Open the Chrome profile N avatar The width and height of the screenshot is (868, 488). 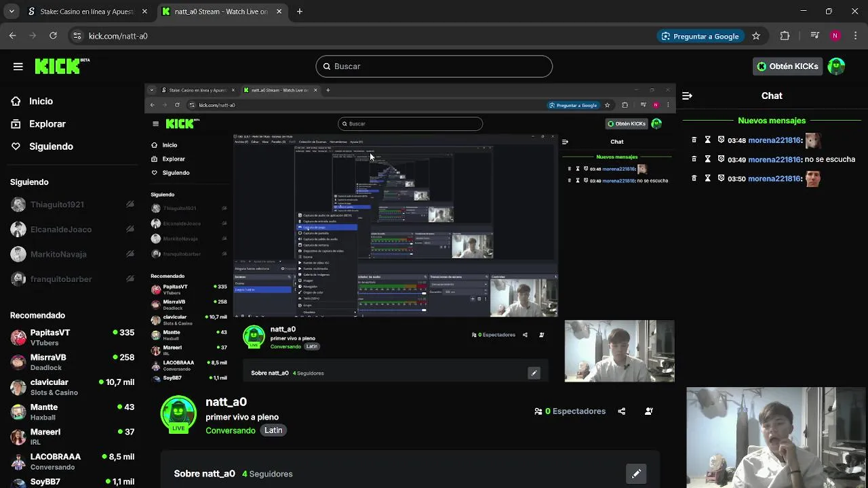(x=835, y=36)
